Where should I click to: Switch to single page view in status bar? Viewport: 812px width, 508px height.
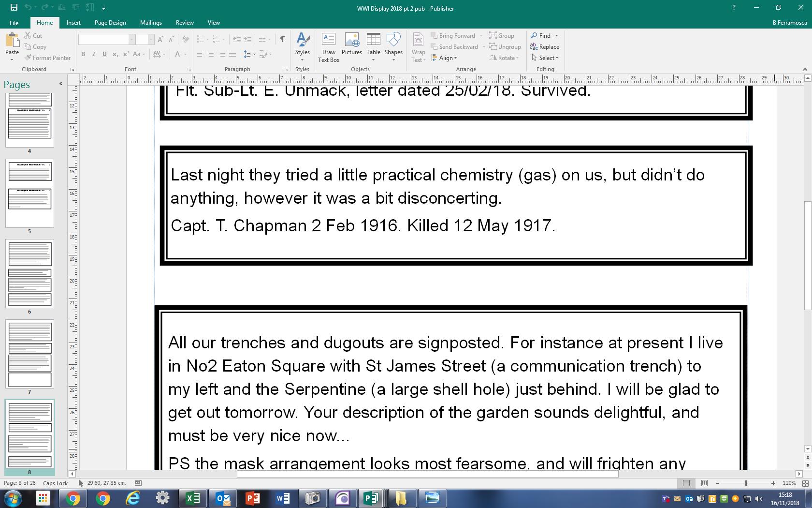coord(686,483)
